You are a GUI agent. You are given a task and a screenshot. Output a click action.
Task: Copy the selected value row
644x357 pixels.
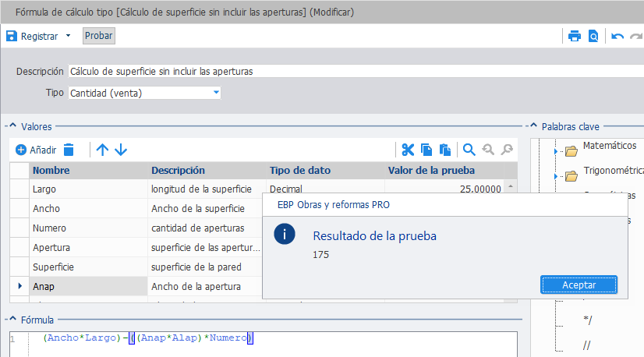(426, 150)
